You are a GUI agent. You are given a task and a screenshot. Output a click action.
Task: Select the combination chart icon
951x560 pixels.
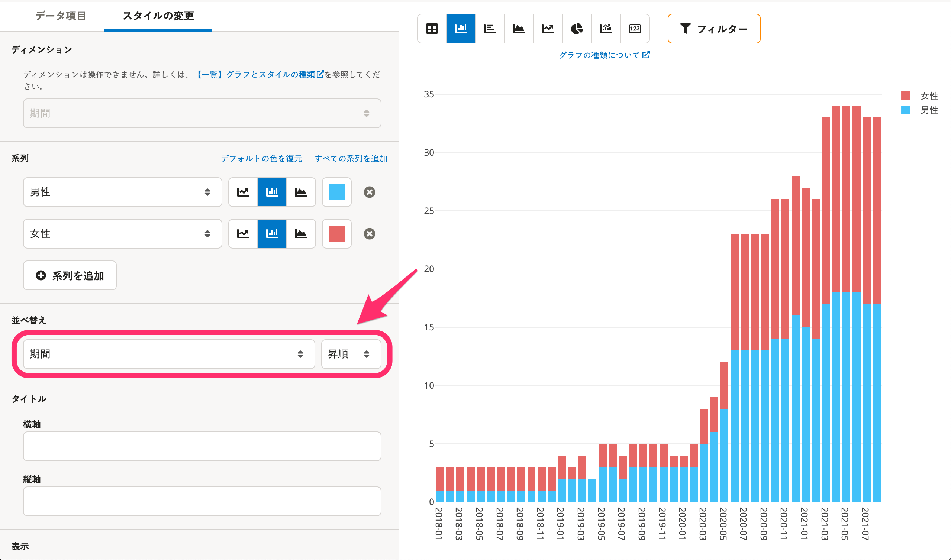pos(606,29)
